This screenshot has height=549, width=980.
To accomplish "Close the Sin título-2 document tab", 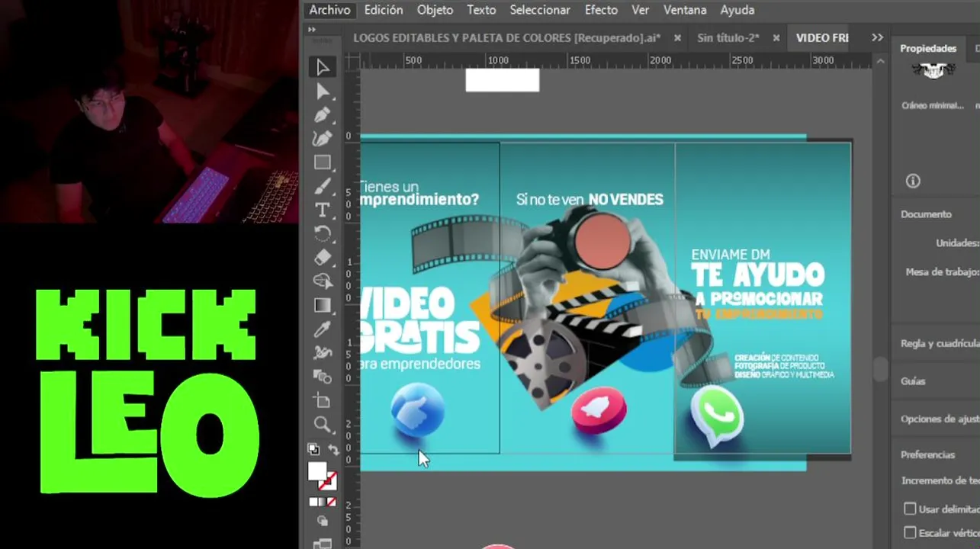I will tap(776, 38).
